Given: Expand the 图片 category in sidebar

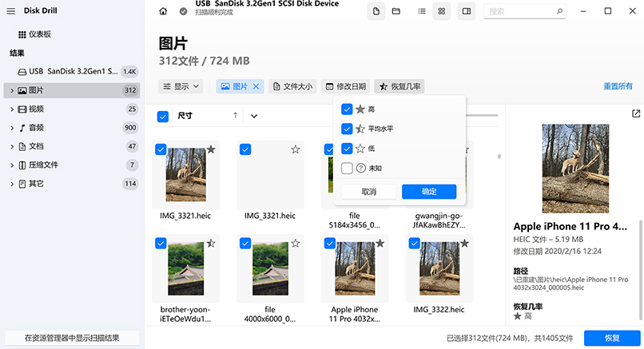Looking at the screenshot, I should [12, 91].
